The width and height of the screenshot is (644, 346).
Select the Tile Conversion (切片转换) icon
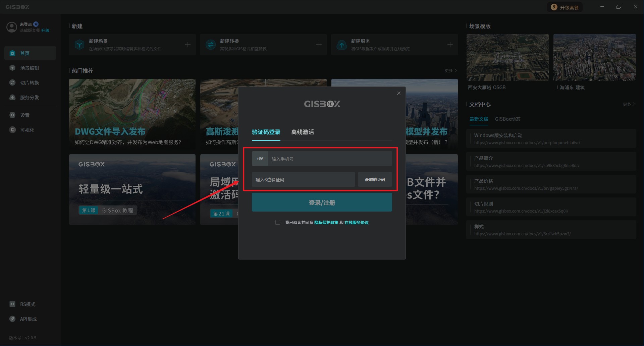click(x=12, y=83)
